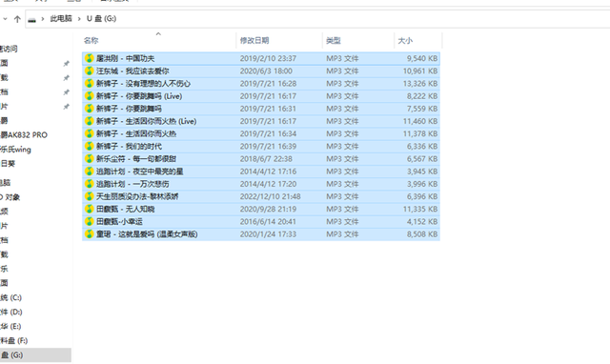
Task: Click the date 2022/12/10 21:48
Action: click(270, 196)
